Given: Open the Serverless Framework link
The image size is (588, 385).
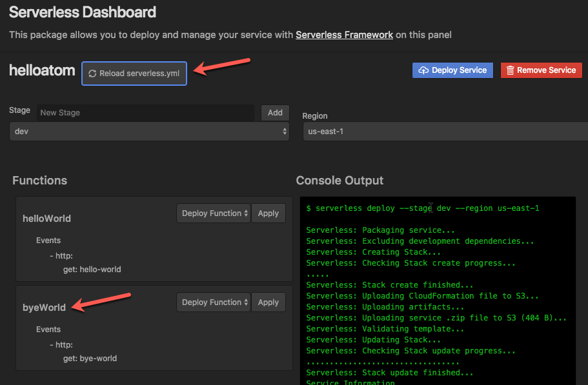Looking at the screenshot, I should coord(344,35).
